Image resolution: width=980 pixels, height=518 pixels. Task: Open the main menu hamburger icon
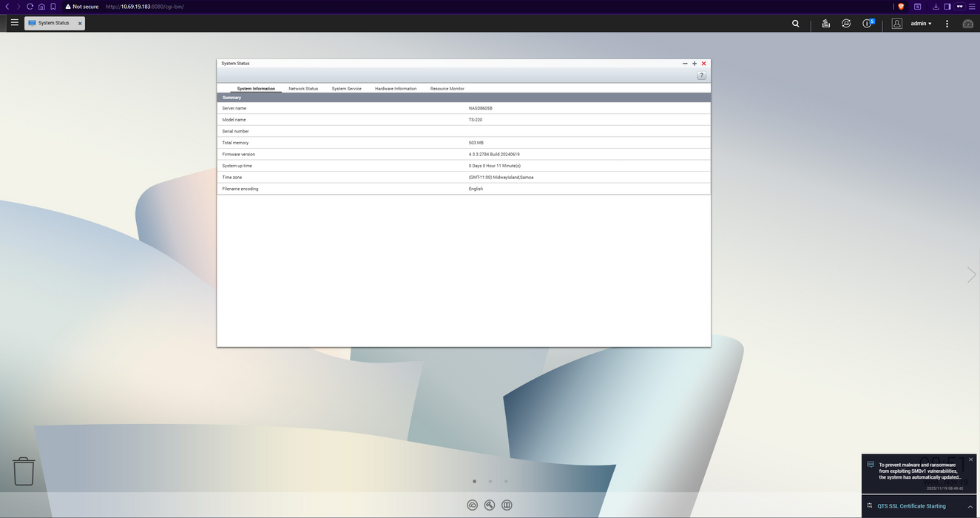(x=14, y=23)
